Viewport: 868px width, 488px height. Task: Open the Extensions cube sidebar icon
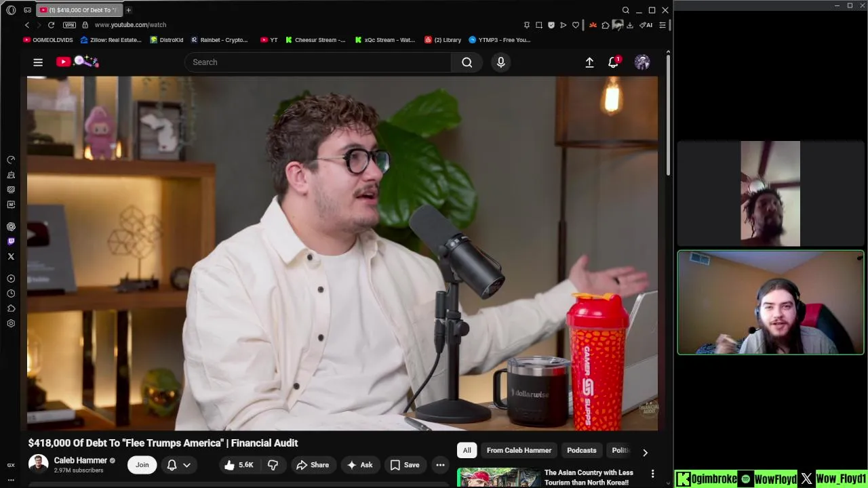click(x=11, y=308)
